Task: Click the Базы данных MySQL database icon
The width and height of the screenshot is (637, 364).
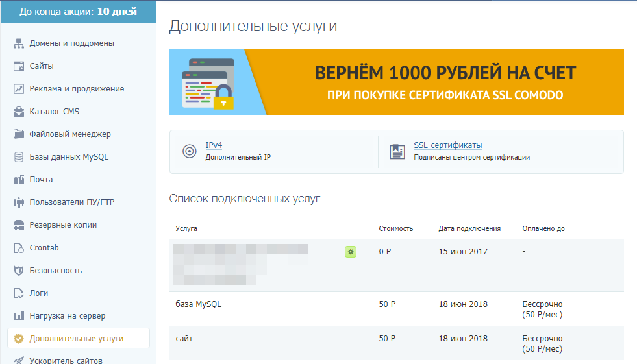Action: tap(18, 157)
